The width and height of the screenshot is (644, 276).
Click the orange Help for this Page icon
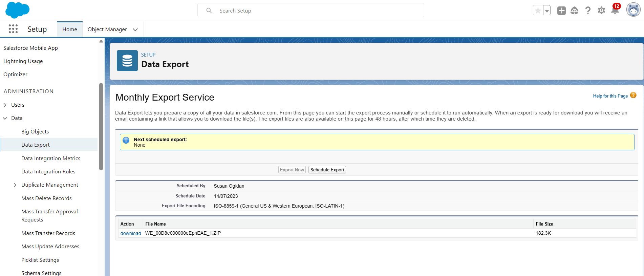633,95
